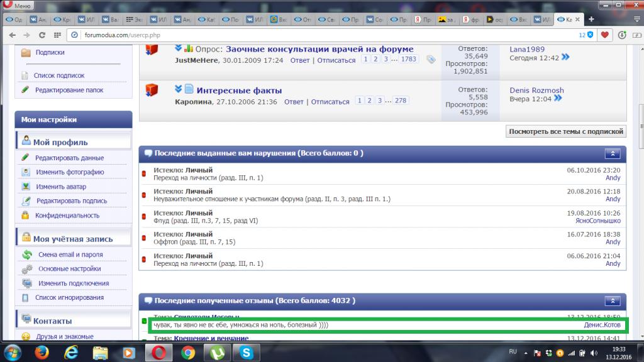The height and width of the screenshot is (362, 644).
Task: Click Отписаться for Интересные факты thread
Action: click(x=330, y=102)
